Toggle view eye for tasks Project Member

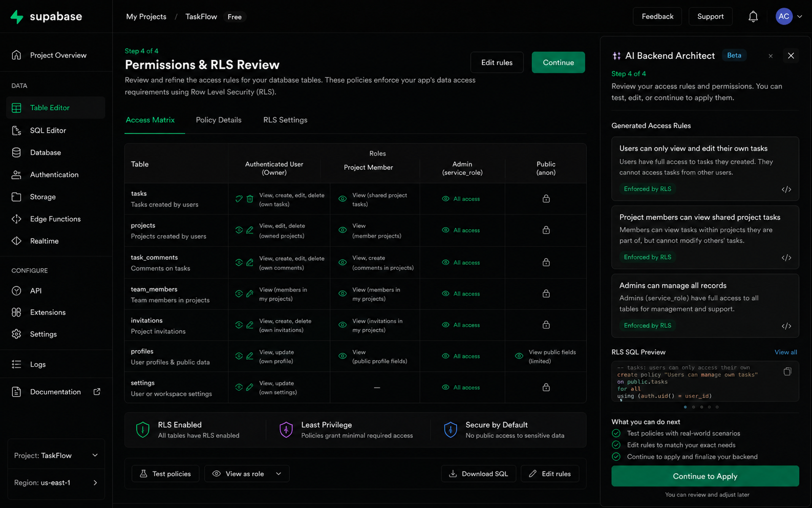343,199
